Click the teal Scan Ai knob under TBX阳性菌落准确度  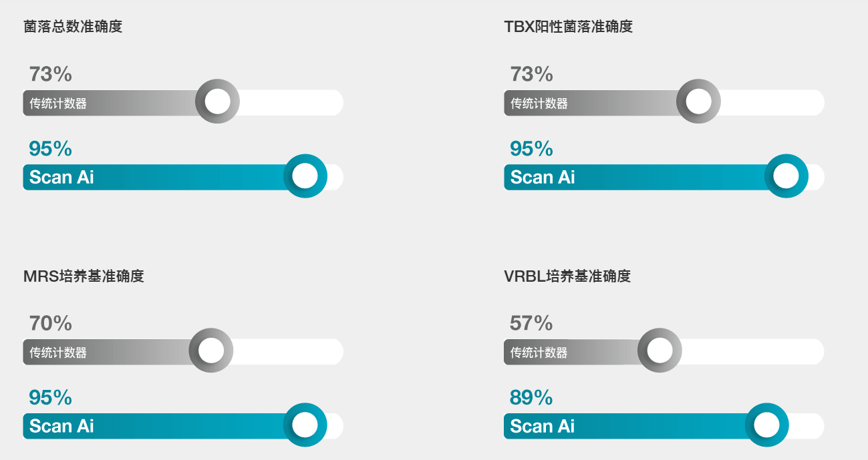tap(786, 176)
